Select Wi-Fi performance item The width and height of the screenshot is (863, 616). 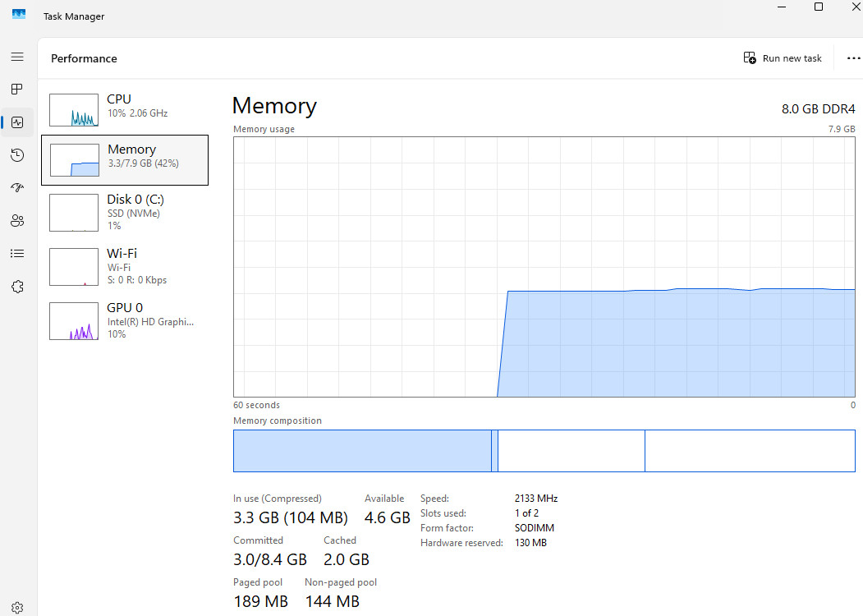125,266
